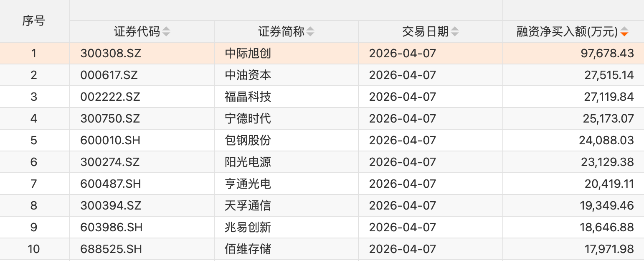This screenshot has width=644, height=261.
Task: Click 佰维存储 in row ten
Action: point(248,249)
